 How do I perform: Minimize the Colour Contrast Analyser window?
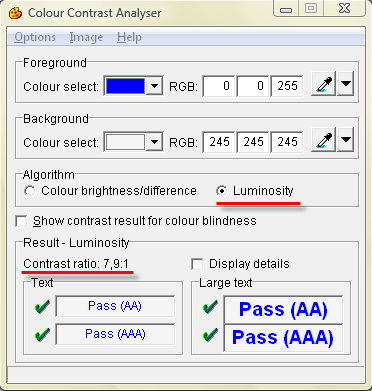[286, 9]
